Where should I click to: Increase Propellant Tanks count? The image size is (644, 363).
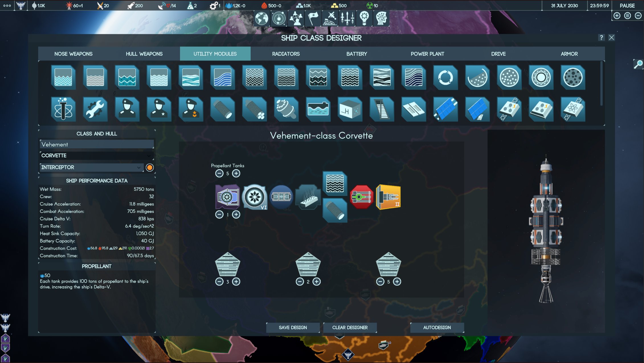[x=236, y=173]
